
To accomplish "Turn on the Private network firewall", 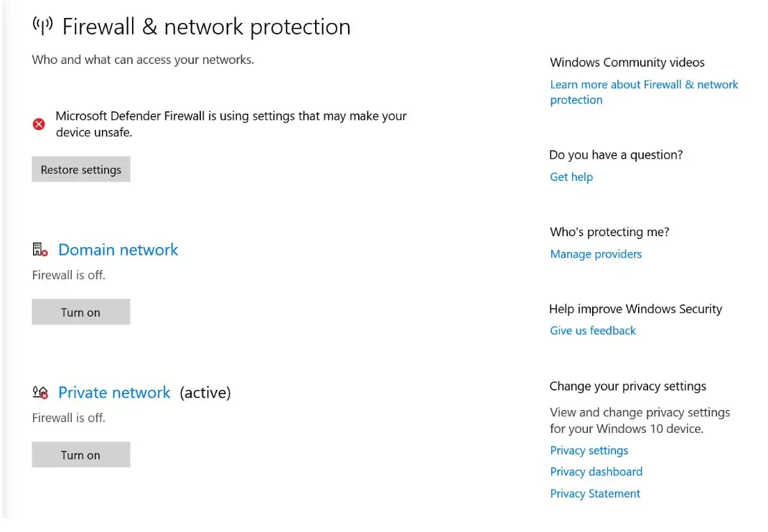I will (81, 454).
